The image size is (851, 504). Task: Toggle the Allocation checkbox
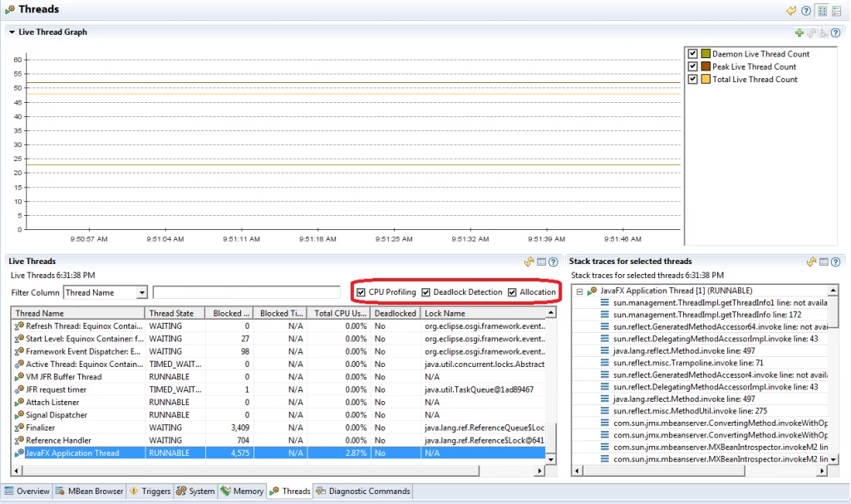tap(512, 292)
